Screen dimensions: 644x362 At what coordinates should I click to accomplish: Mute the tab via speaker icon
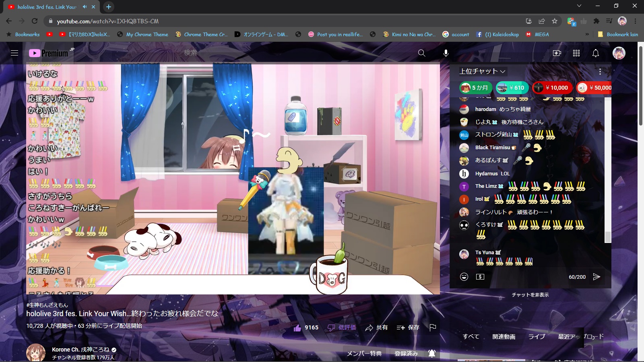(x=85, y=7)
